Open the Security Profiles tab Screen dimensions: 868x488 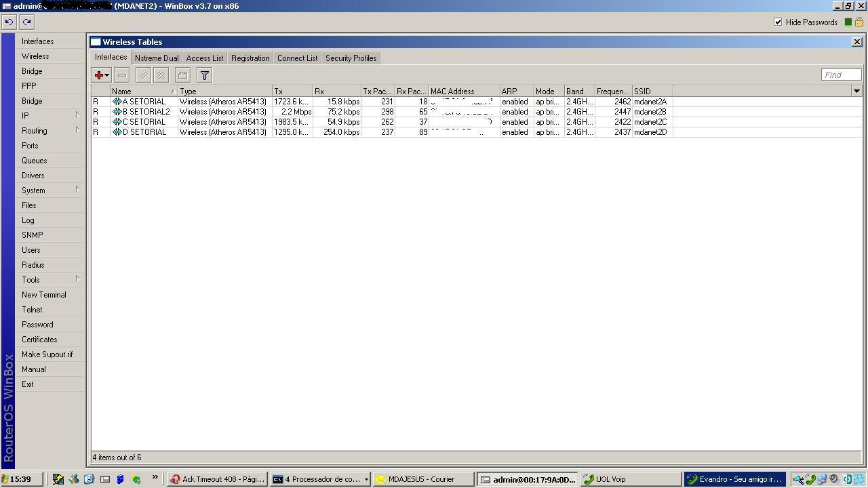(x=351, y=58)
